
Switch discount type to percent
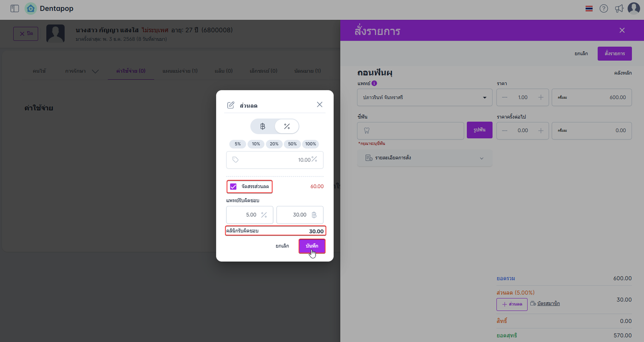tap(287, 126)
